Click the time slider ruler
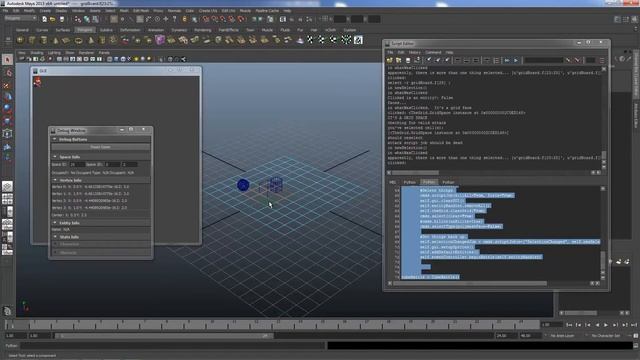Image resolution: width=640 pixels, height=360 pixels. pyautogui.click(x=272, y=325)
